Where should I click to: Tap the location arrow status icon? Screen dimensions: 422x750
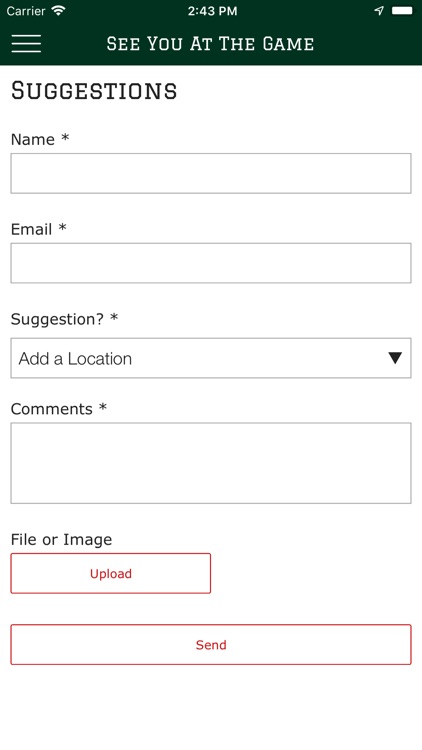click(x=379, y=11)
